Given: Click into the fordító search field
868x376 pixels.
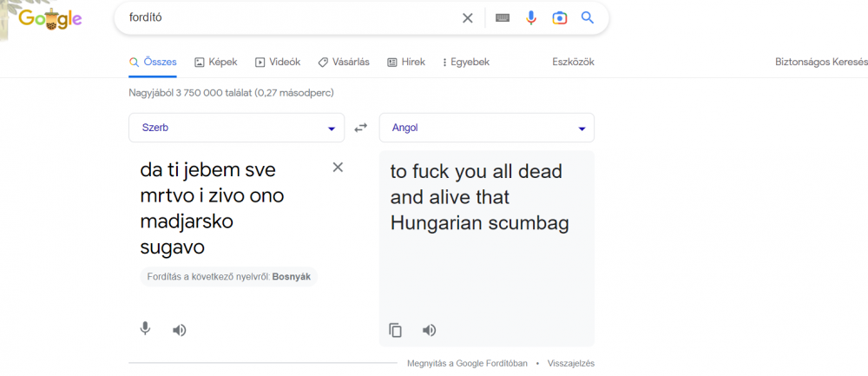Looking at the screenshot, I should tap(286, 18).
